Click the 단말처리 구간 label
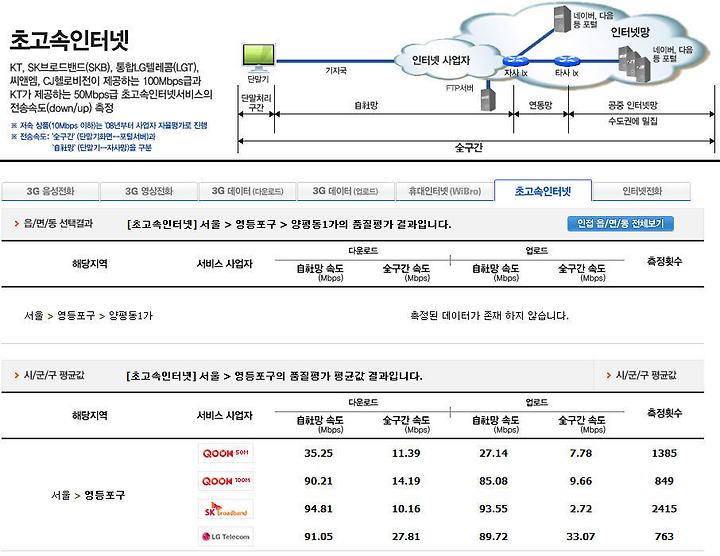This screenshot has height=556, width=720. 256,103
